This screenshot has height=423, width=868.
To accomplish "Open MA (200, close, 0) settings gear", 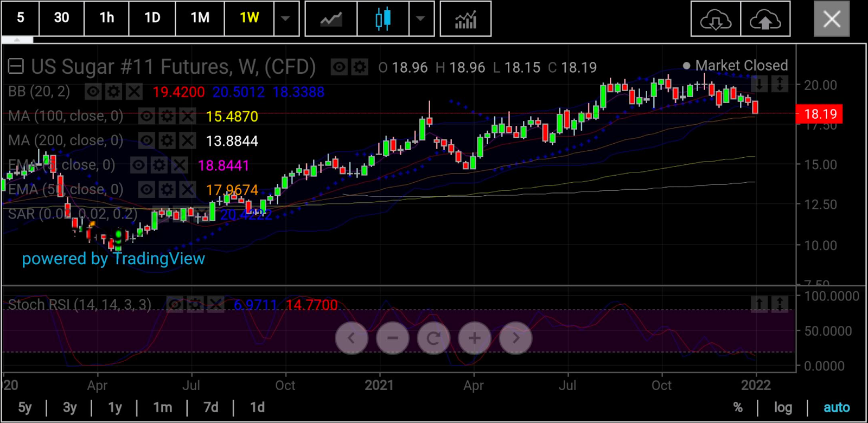I will pos(167,141).
